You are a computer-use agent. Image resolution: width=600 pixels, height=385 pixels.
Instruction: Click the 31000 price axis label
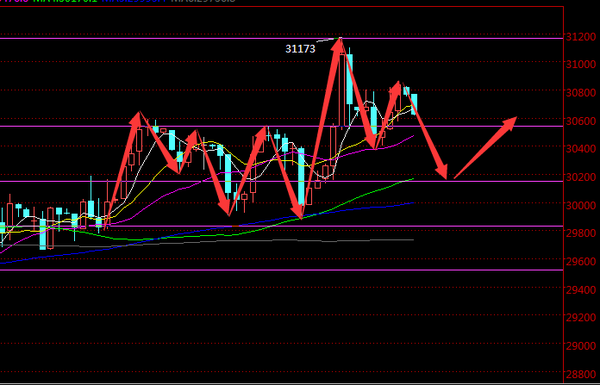(580, 64)
